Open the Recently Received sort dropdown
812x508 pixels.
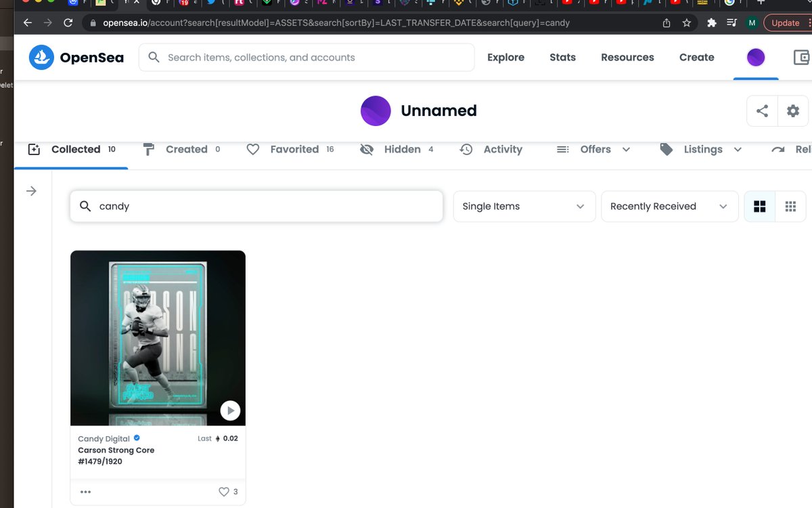click(x=669, y=207)
